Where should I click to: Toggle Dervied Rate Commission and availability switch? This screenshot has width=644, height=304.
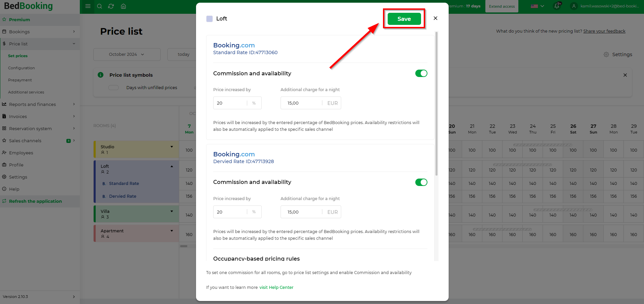(x=421, y=182)
